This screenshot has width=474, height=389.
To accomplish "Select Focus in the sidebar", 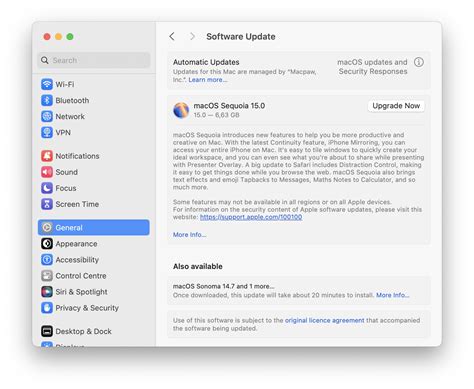I will tap(94, 188).
